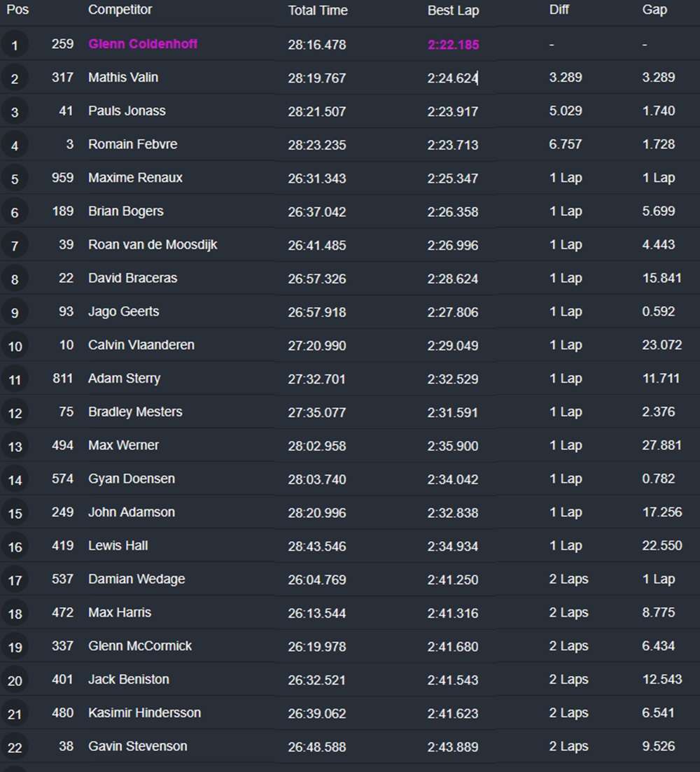Click the position 5 circle badge
This screenshot has height=772, width=700.
[x=15, y=179]
